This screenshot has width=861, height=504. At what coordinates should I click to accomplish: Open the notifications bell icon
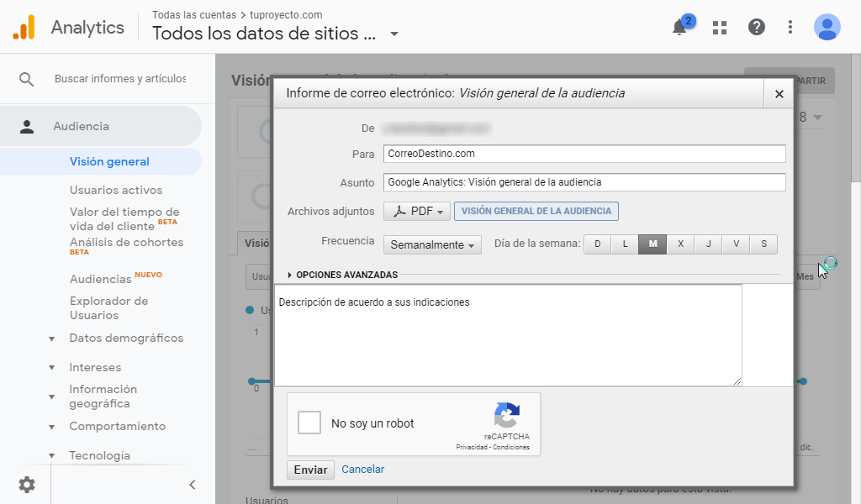679,28
